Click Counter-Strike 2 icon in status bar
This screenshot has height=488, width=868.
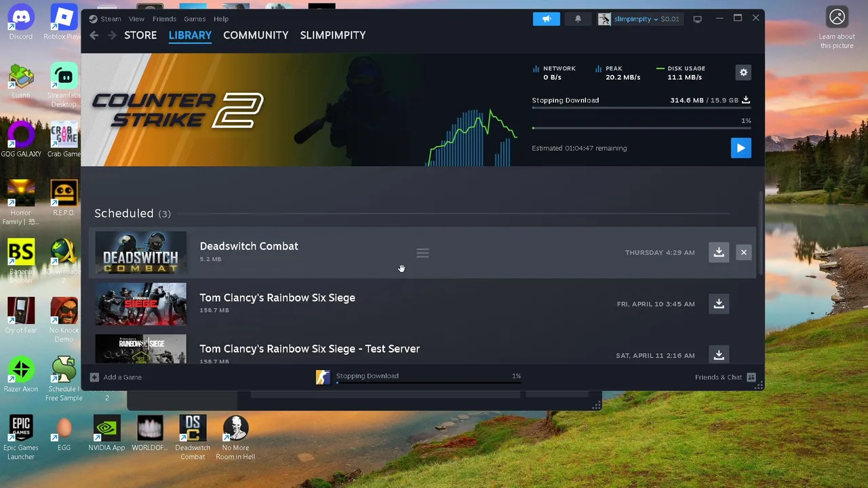[323, 377]
